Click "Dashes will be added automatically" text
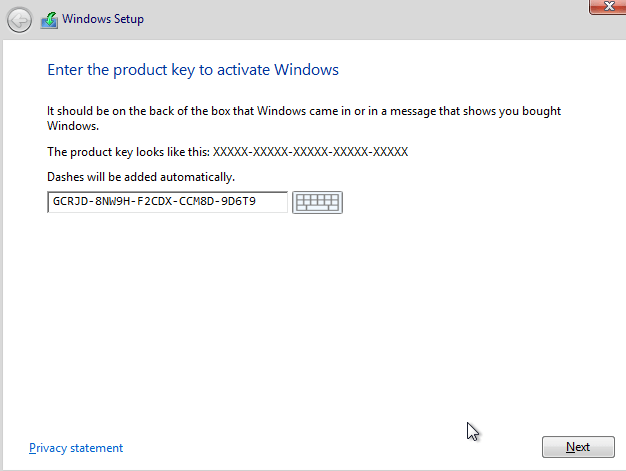This screenshot has width=626, height=471. point(141,177)
